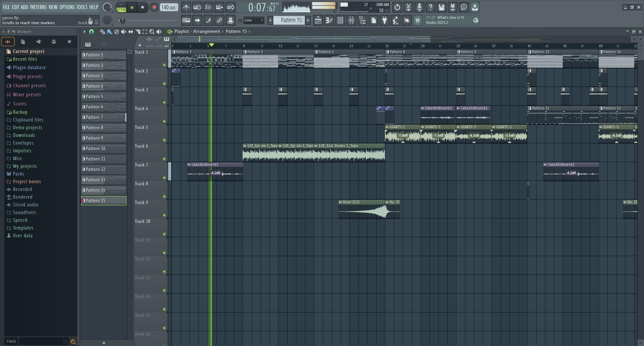Open the snap Line dropdown
The width and height of the screenshot is (644, 346).
[x=253, y=20]
